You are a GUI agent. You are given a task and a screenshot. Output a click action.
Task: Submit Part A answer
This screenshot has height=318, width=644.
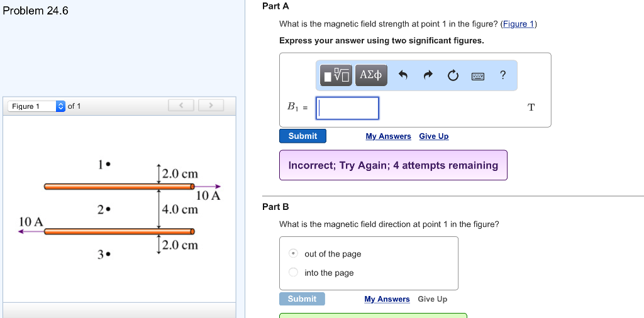(303, 136)
